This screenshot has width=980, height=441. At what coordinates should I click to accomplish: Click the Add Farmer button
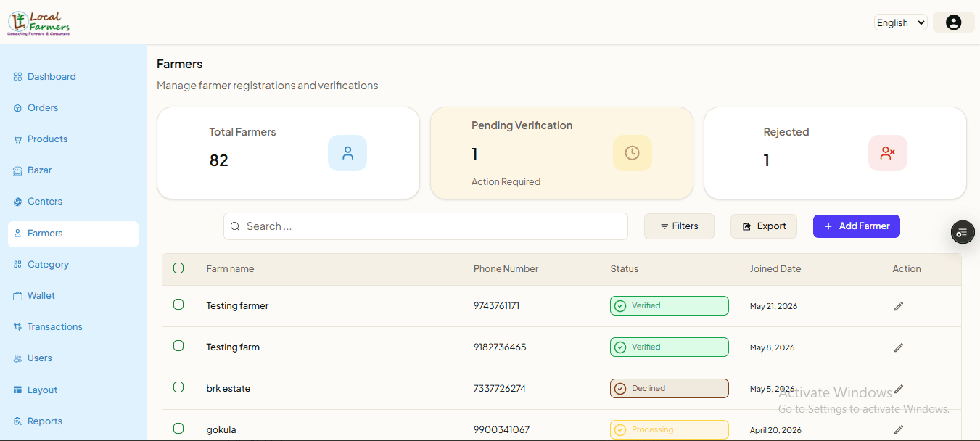click(x=857, y=226)
